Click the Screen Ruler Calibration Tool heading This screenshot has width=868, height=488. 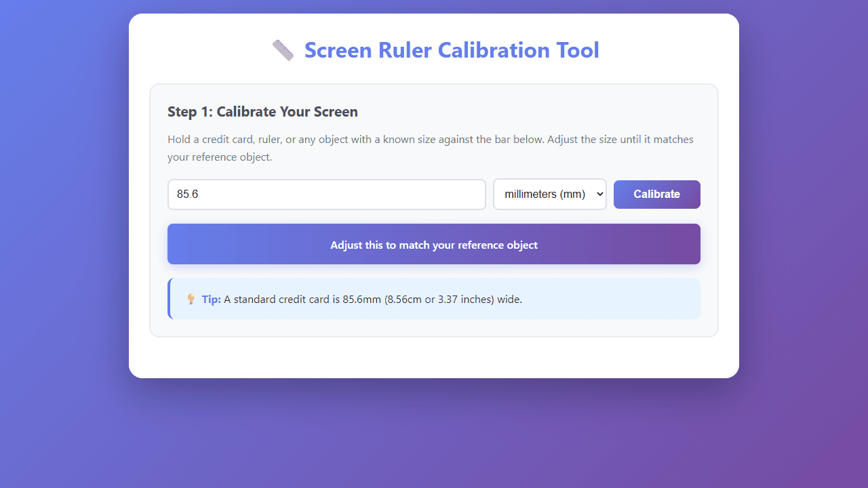(452, 50)
